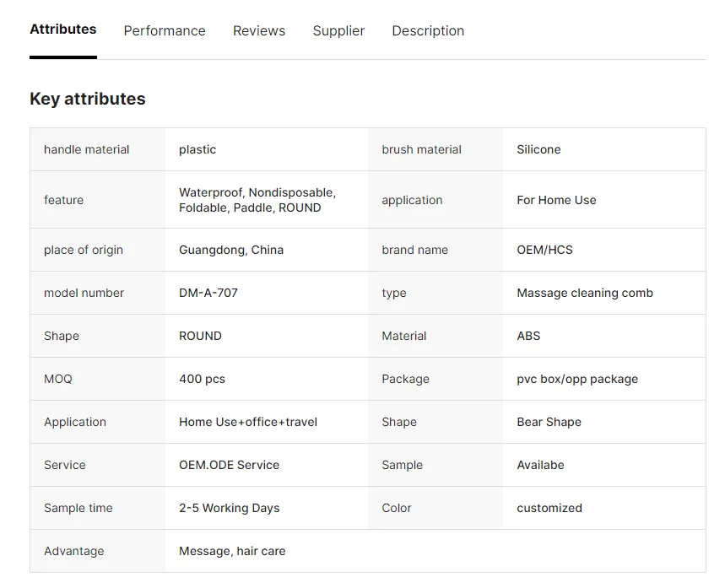Viewport: 725px width, 588px height.
Task: Click the 'For Home Use' value
Action: [556, 200]
